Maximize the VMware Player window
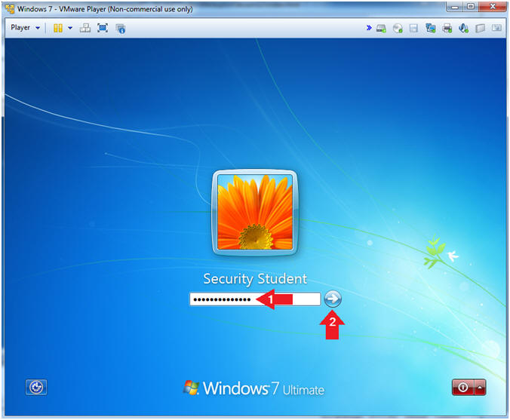This screenshot has width=510, height=420. (x=471, y=7)
